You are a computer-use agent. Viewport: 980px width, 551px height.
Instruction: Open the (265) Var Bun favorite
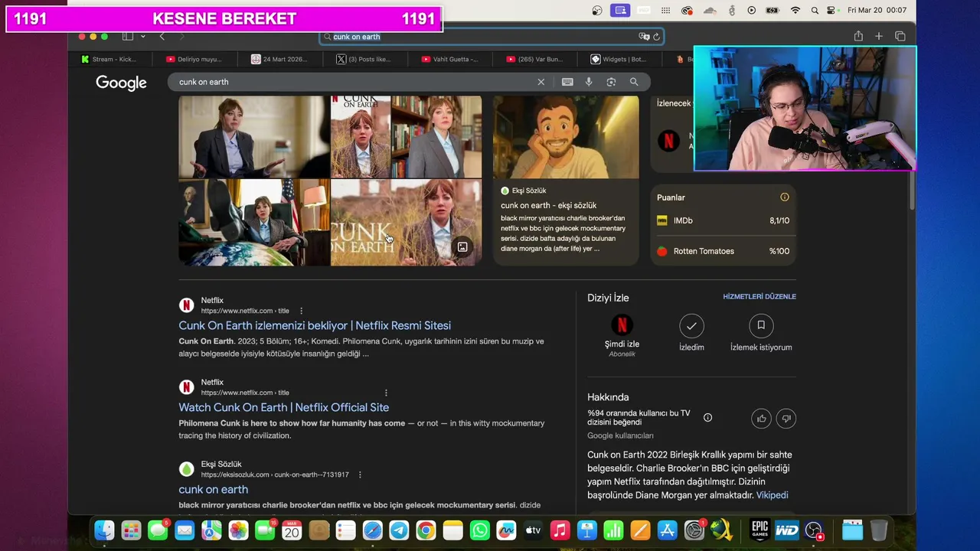point(534,59)
